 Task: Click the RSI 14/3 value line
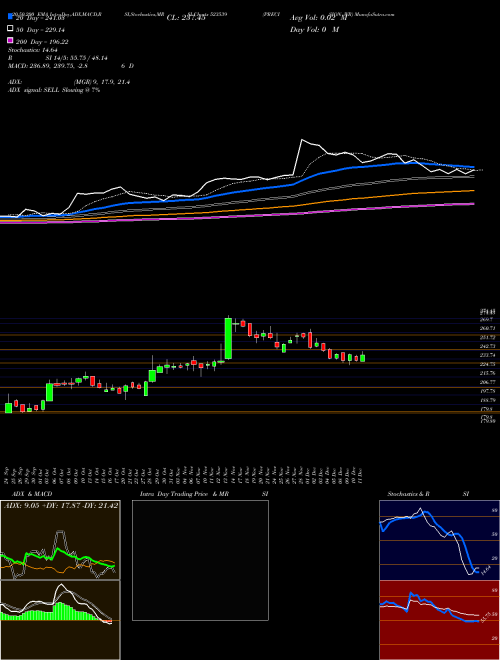tap(58, 58)
